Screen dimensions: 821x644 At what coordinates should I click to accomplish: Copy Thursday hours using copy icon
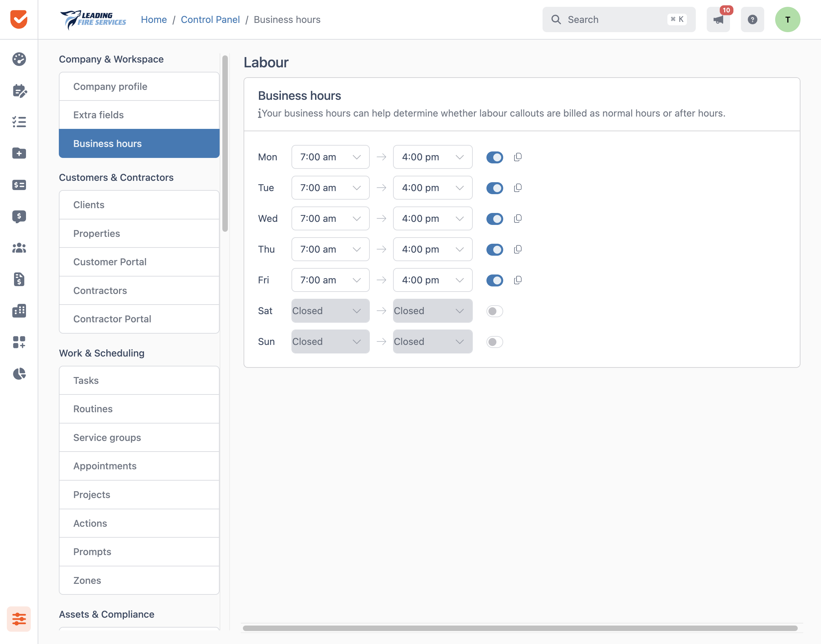518,249
